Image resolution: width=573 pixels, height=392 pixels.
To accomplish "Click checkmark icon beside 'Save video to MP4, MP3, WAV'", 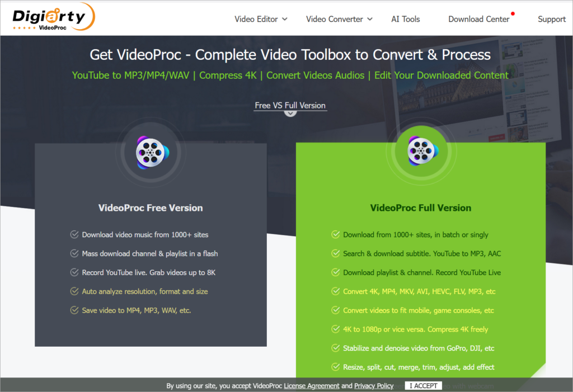I will click(x=74, y=310).
